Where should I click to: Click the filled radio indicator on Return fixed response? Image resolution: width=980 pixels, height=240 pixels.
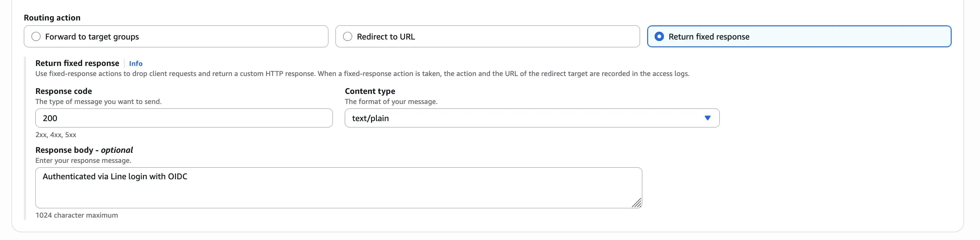(659, 36)
